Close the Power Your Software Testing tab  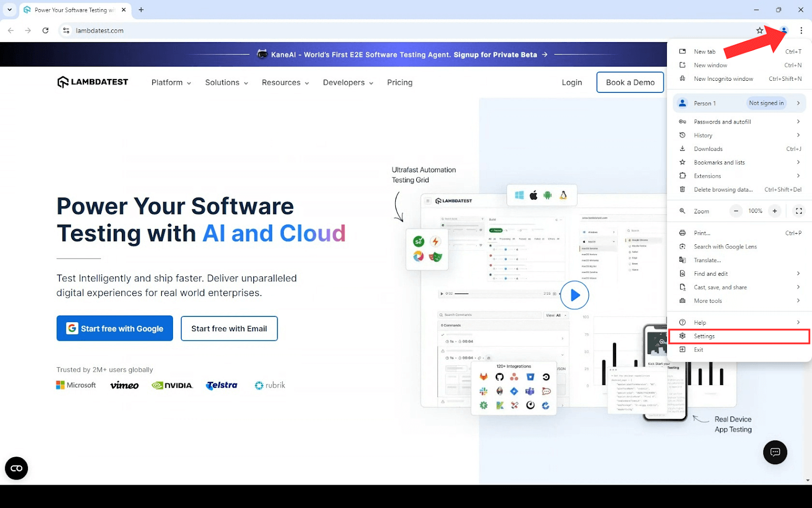(124, 10)
